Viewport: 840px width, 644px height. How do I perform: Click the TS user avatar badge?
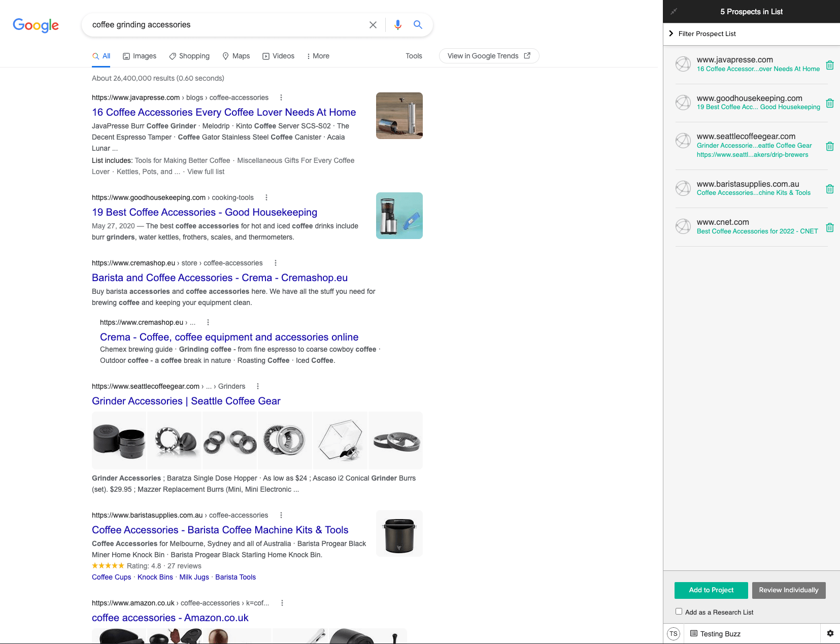674,634
